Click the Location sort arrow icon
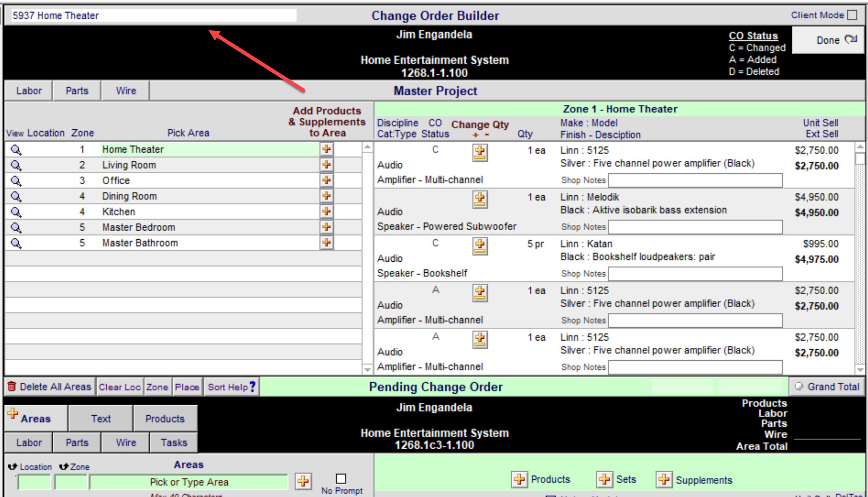 pos(13,466)
